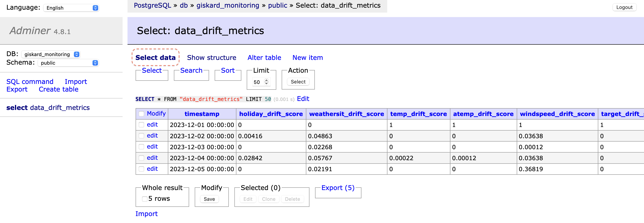This screenshot has height=223, width=644.
Task: Click the edit link for 2023-12-02 row
Action: 152,136
